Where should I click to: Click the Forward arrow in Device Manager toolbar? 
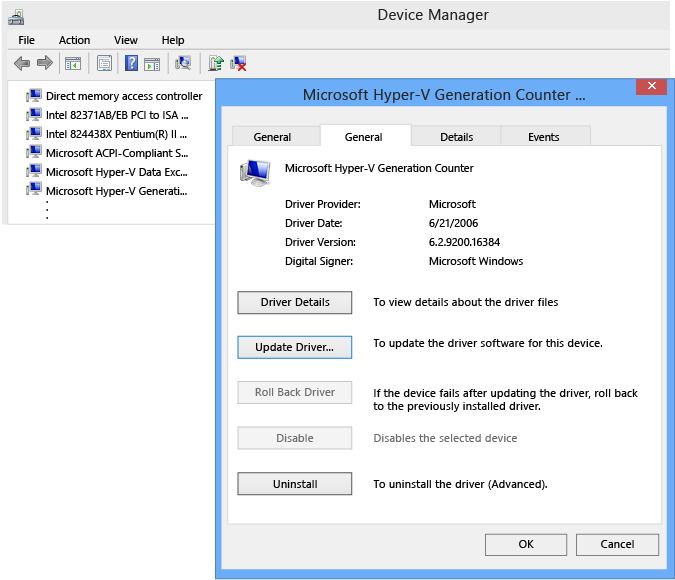45,63
